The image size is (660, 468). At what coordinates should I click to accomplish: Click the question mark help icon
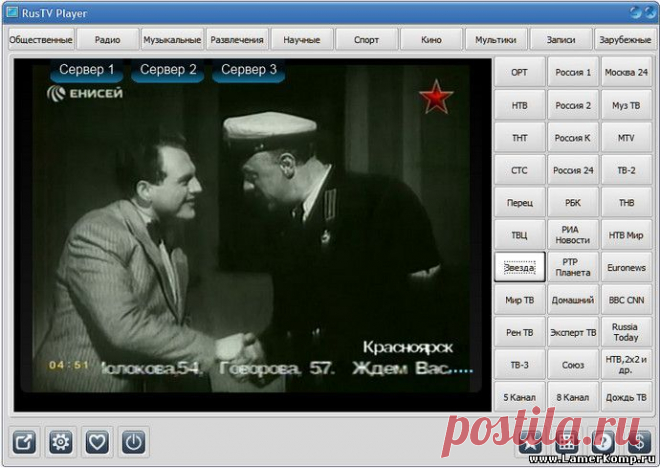point(603,442)
